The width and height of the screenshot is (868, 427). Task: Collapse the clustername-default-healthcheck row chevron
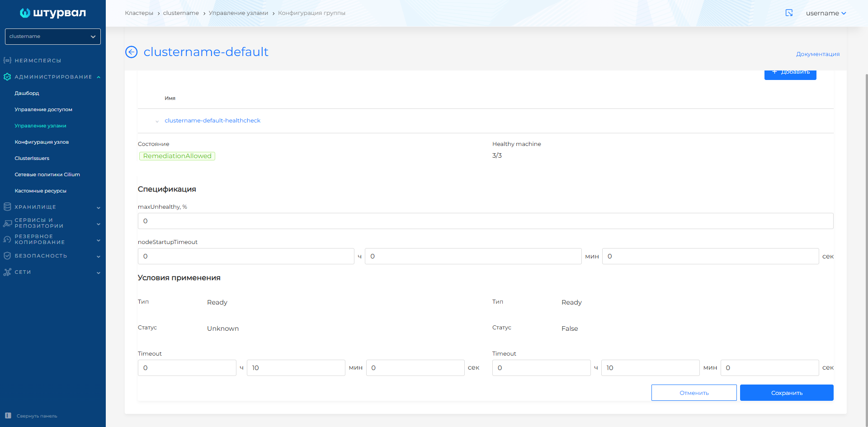(157, 121)
